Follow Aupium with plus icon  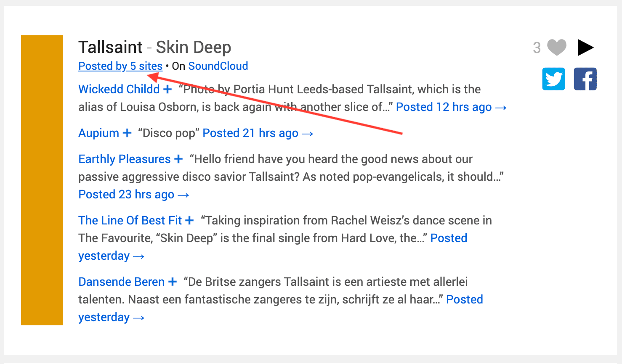tap(127, 133)
